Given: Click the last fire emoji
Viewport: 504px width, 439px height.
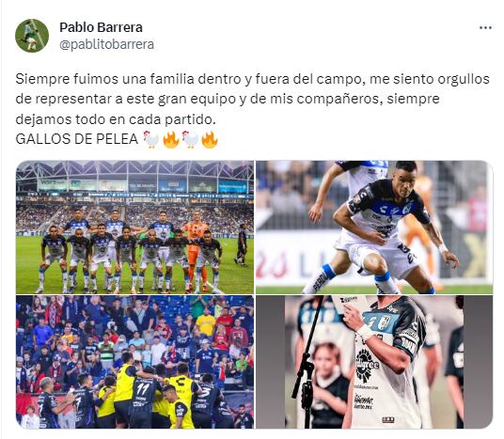Looking at the screenshot, I should 210,139.
